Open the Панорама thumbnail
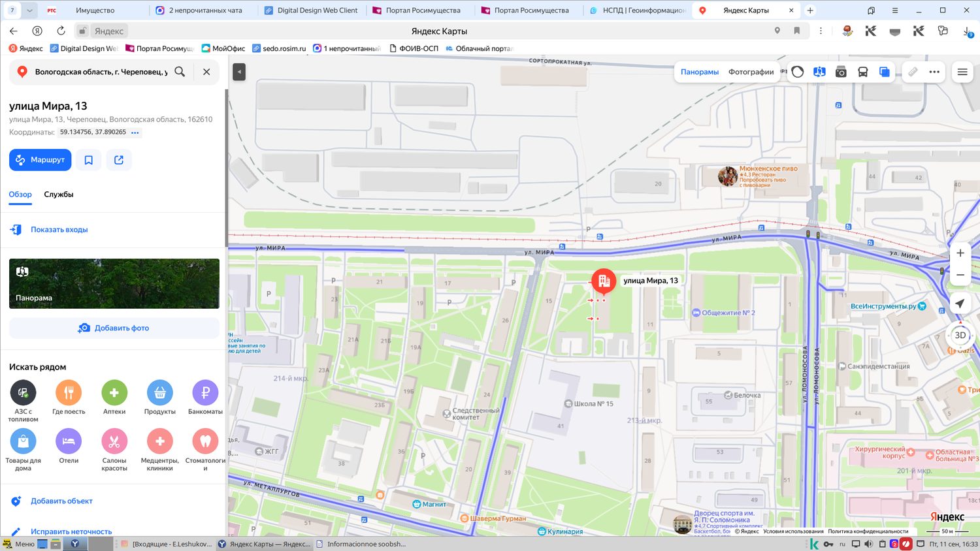The height and width of the screenshot is (551, 980). coord(114,283)
